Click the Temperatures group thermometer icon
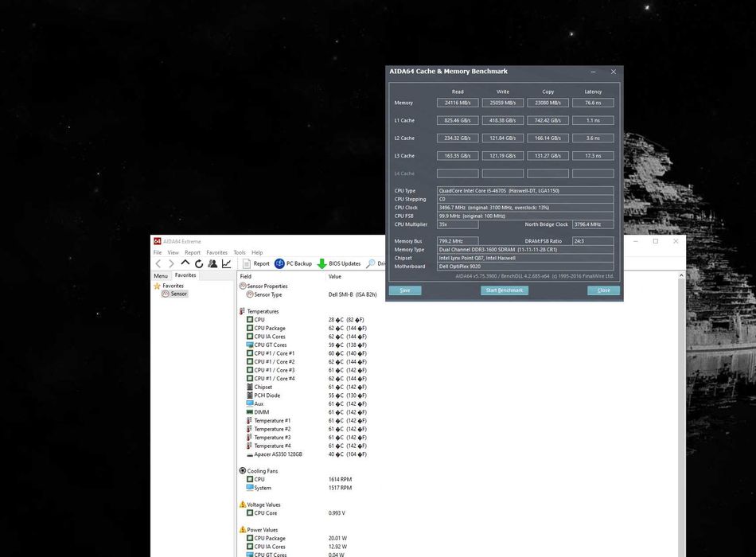 point(243,311)
